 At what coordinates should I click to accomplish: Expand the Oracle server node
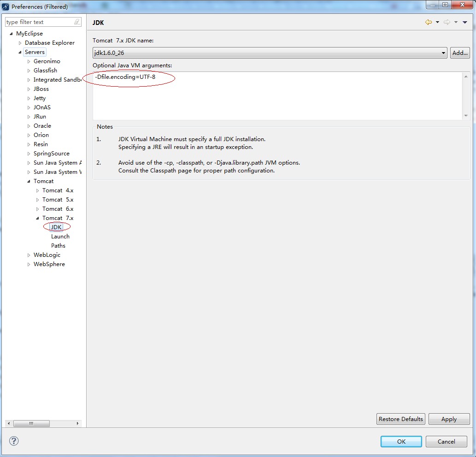[29, 126]
